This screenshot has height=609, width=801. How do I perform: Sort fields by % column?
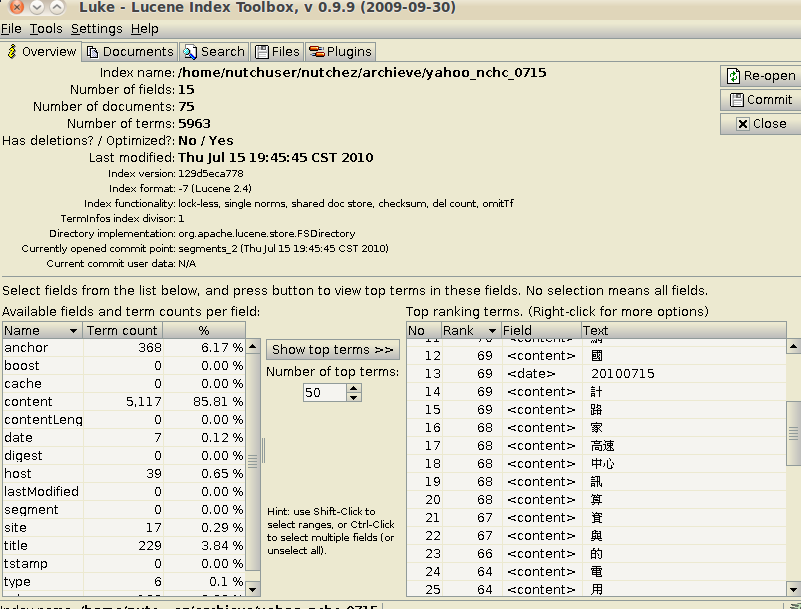tap(204, 331)
